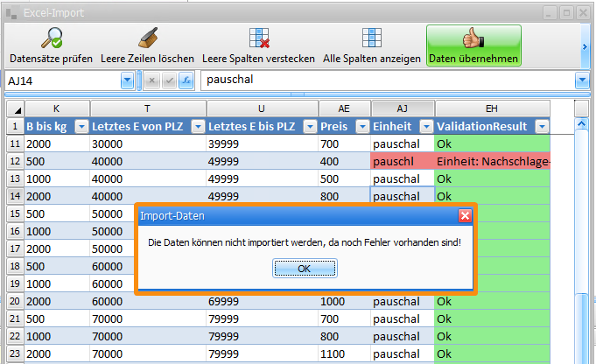Screen dimensions: 596x364
Task: Open the filter dropdown for Letztes E von PLZ
Action: tap(198, 126)
